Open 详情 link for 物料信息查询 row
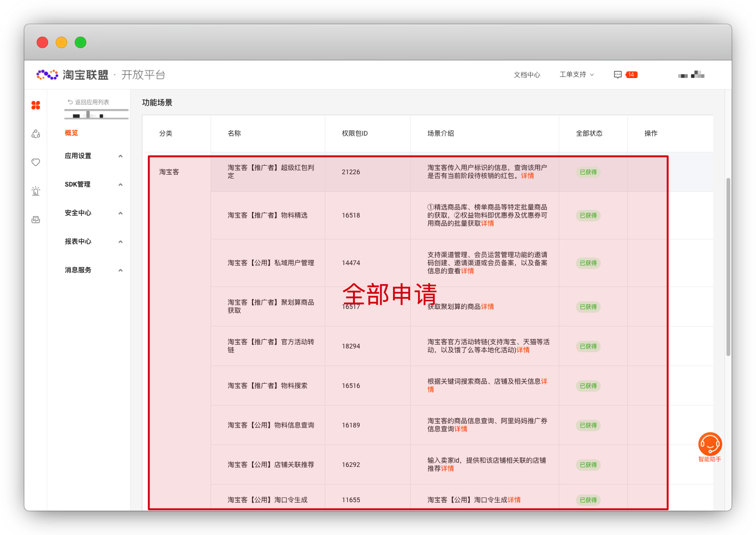Viewport: 756px width, 535px height. tap(461, 429)
